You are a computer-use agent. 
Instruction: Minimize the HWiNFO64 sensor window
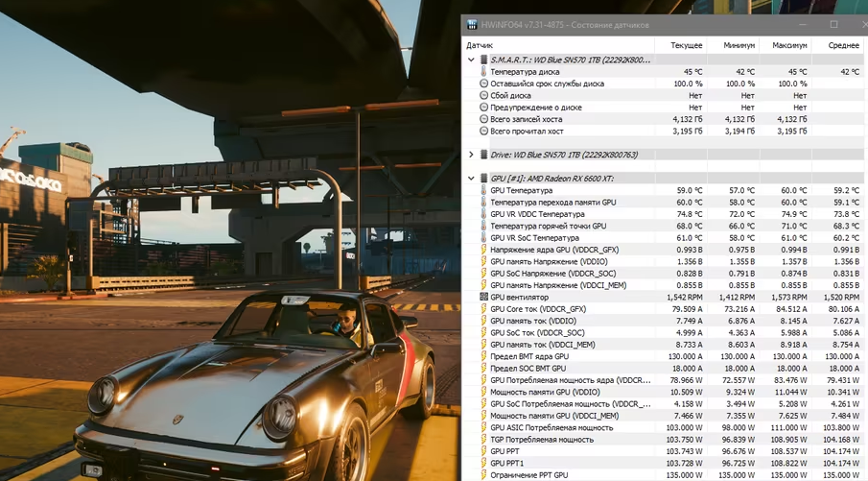(x=804, y=24)
